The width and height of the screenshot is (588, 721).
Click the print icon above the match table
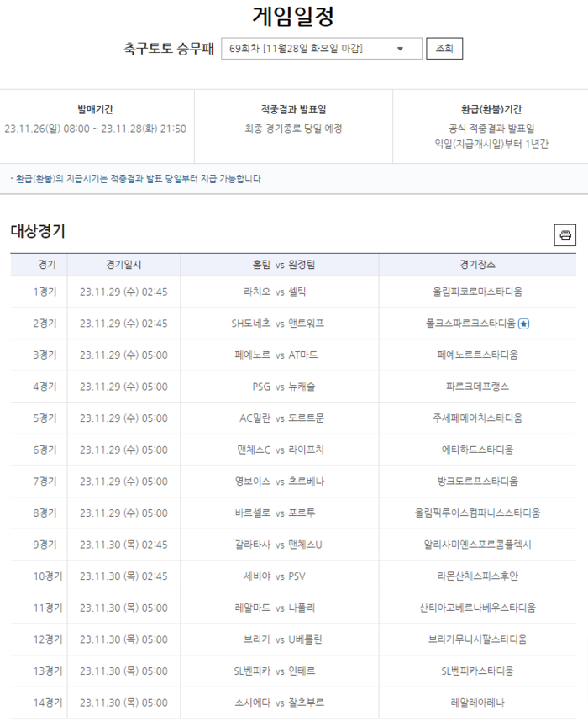pos(565,235)
